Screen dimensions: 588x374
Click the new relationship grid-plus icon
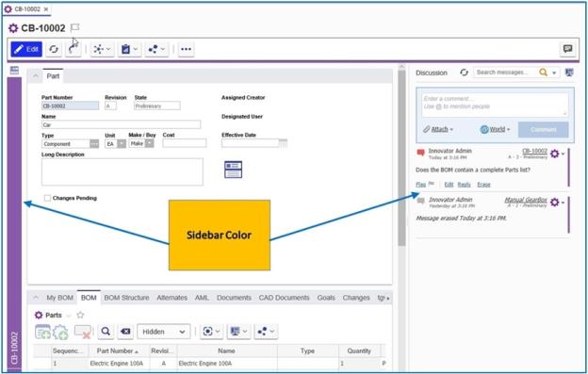coord(42,332)
